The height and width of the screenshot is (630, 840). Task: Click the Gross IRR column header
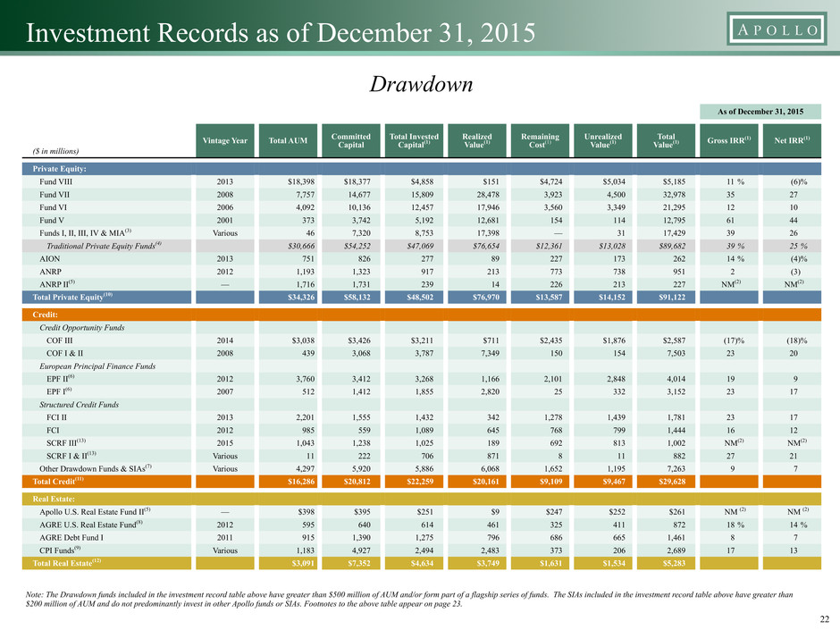click(x=729, y=140)
